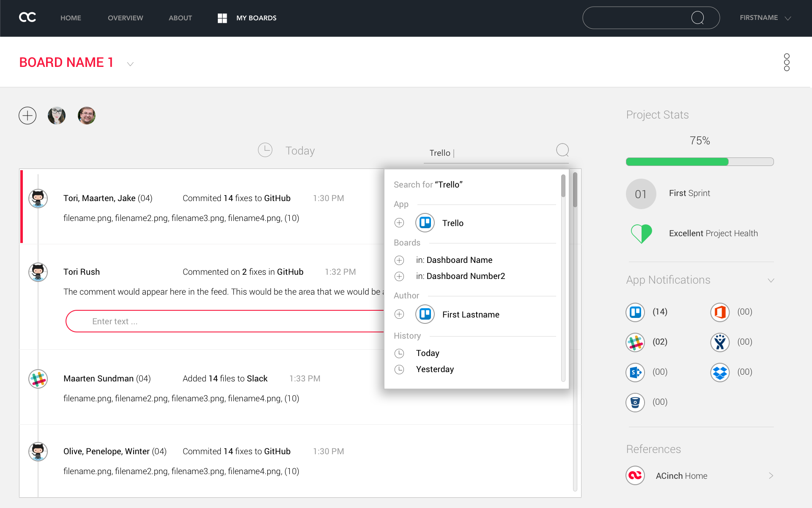812x508 pixels.
Task: Open Slack notifications icon in sidebar
Action: pyautogui.click(x=635, y=342)
